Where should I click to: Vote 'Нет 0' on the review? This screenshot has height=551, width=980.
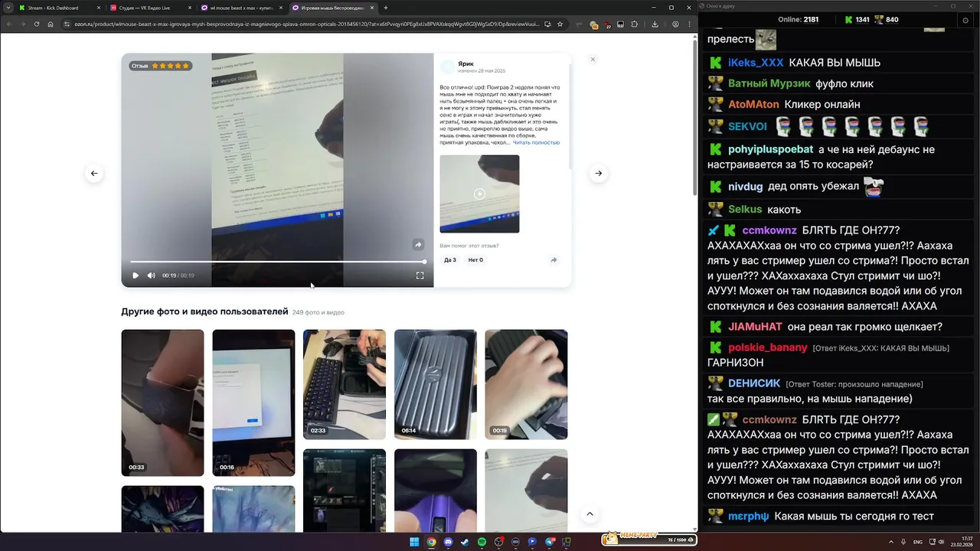475,260
